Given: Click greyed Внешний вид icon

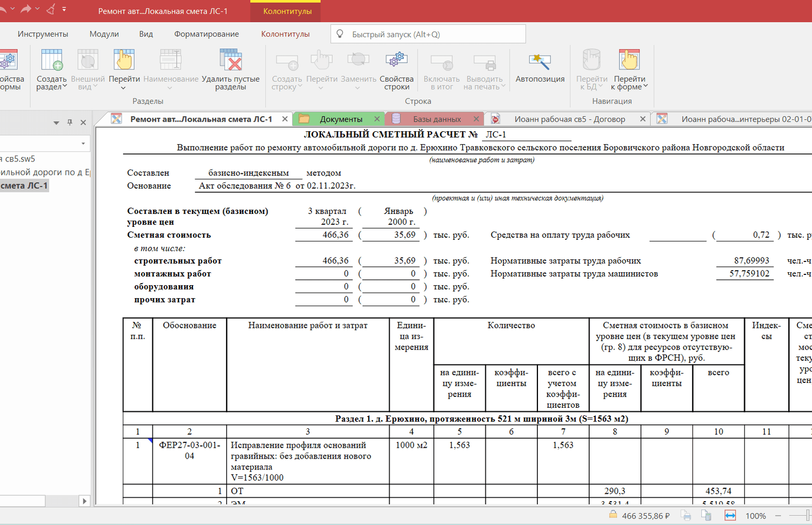Looking at the screenshot, I should coord(88,60).
